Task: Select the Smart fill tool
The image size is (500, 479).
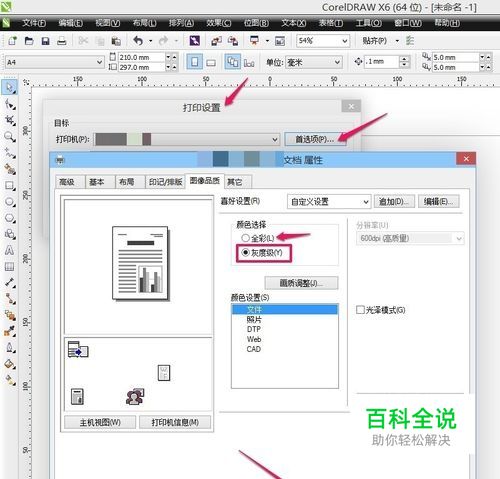Action: point(10,169)
